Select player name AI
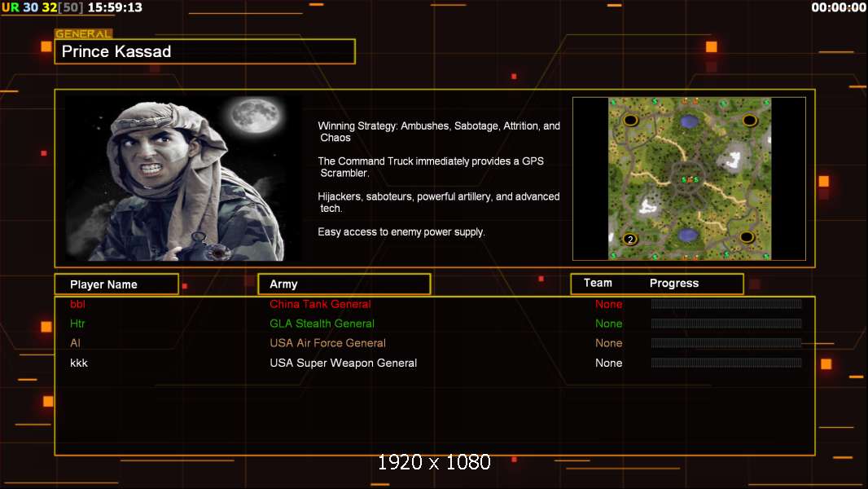Viewport: 868px width, 489px height. [x=75, y=343]
